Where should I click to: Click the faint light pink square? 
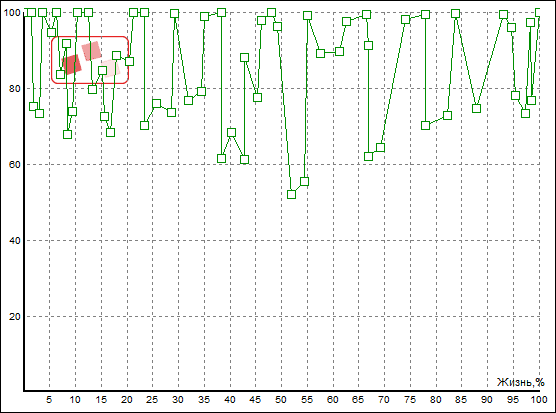[110, 69]
